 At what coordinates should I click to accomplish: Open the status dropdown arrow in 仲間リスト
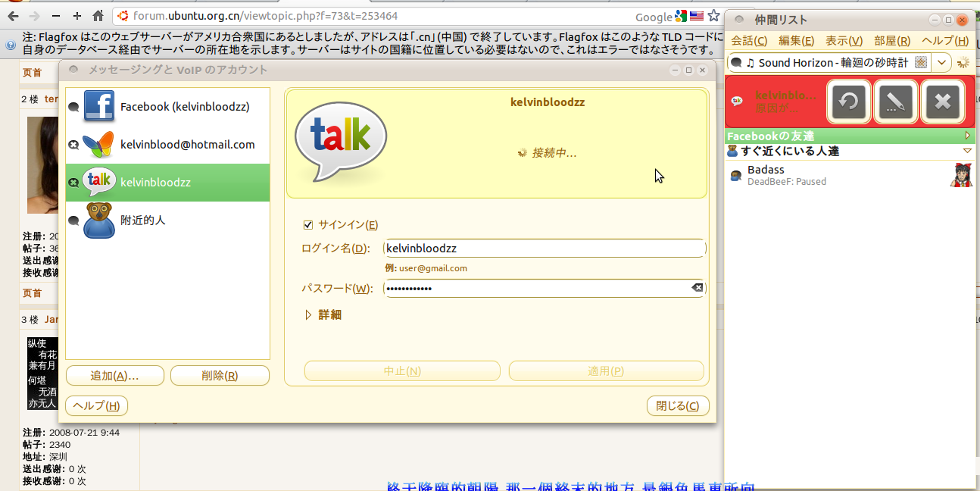tap(941, 62)
